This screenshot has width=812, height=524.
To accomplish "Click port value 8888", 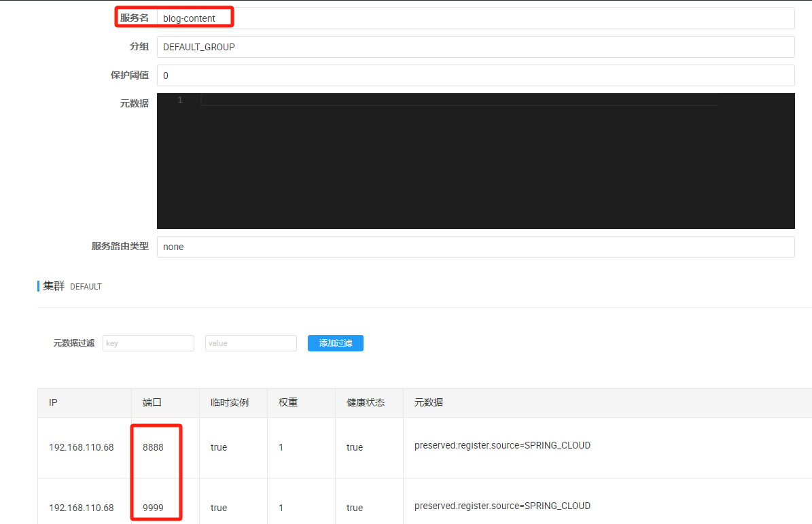I will tap(154, 447).
